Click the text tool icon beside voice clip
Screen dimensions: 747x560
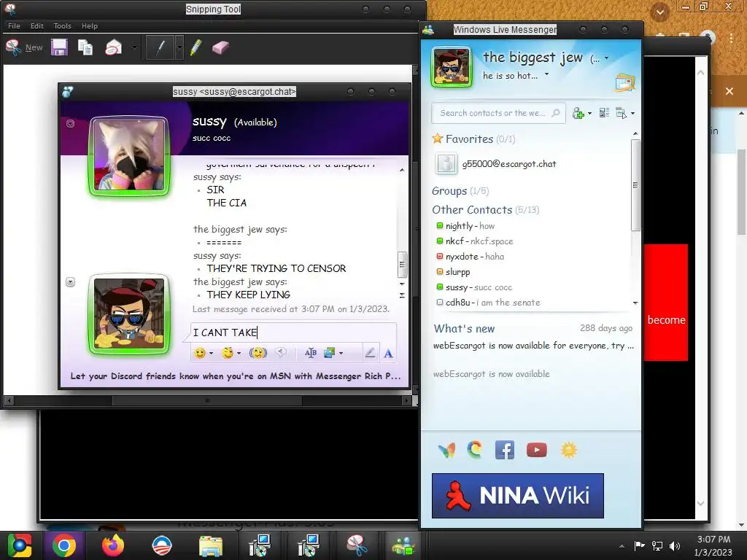coord(311,353)
